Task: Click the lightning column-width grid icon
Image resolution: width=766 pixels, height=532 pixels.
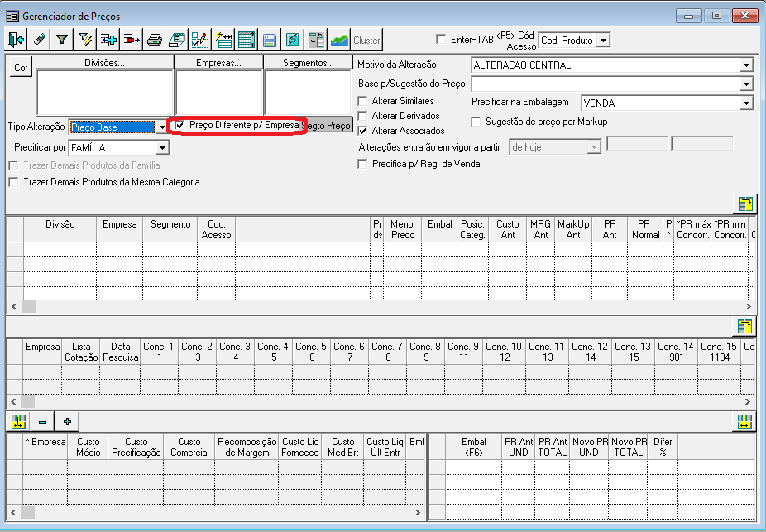Action: pyautogui.click(x=223, y=40)
